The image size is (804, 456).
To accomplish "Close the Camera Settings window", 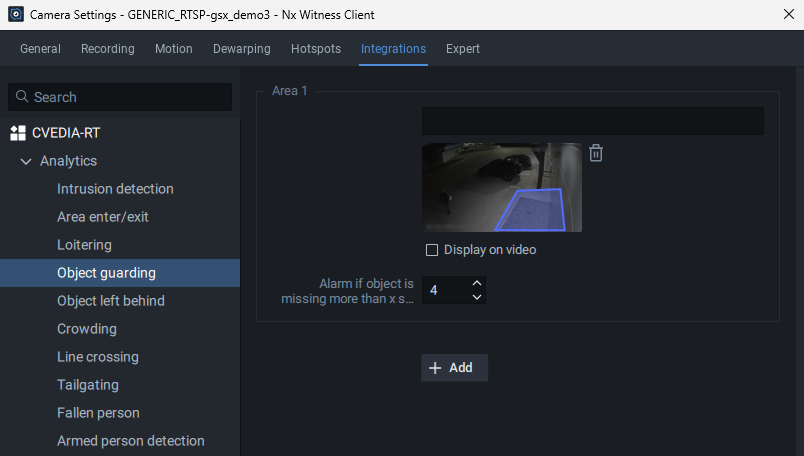I will (781, 15).
